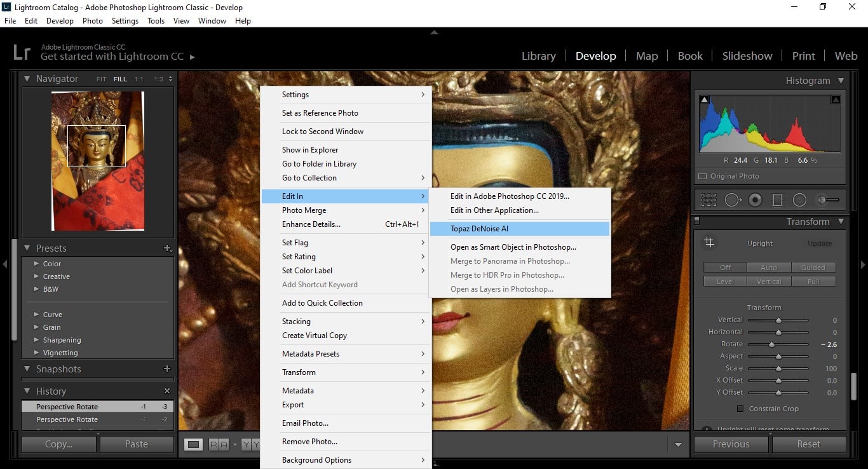Open the Settings menu in menu bar
The height and width of the screenshot is (469, 868).
pos(125,21)
